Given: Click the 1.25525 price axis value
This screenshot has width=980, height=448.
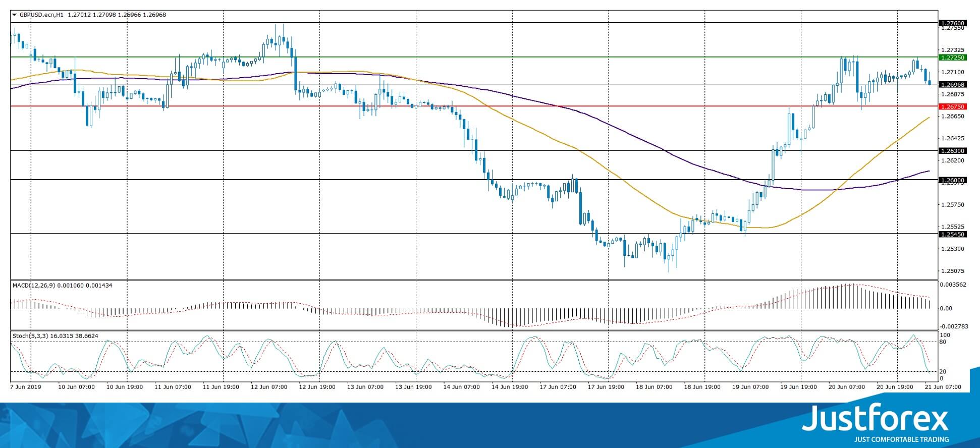Looking at the screenshot, I should 953,227.
